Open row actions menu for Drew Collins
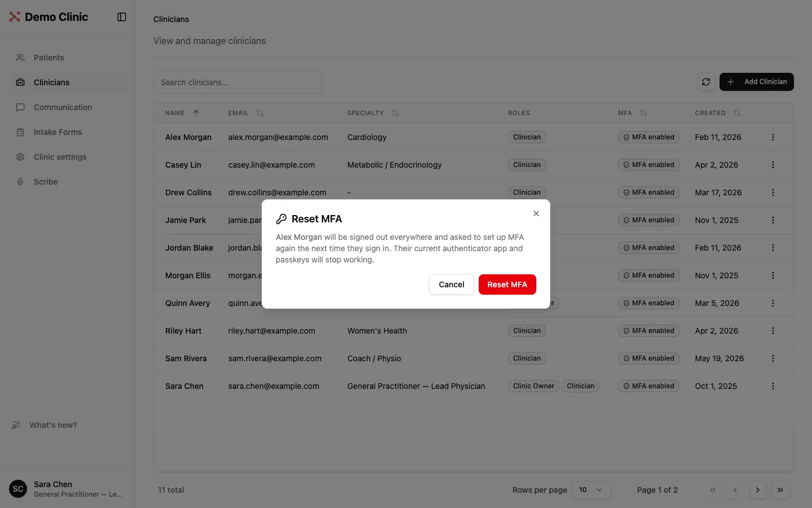 coord(773,192)
